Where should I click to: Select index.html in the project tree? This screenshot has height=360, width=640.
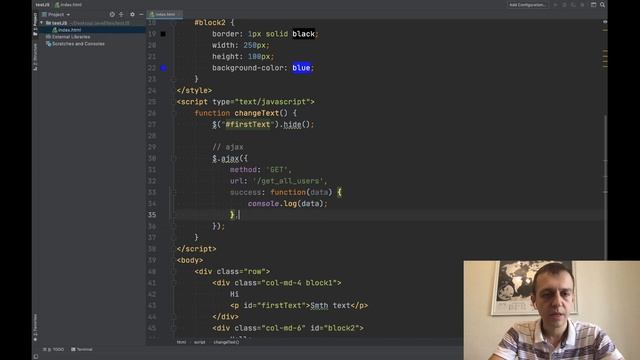click(x=69, y=30)
